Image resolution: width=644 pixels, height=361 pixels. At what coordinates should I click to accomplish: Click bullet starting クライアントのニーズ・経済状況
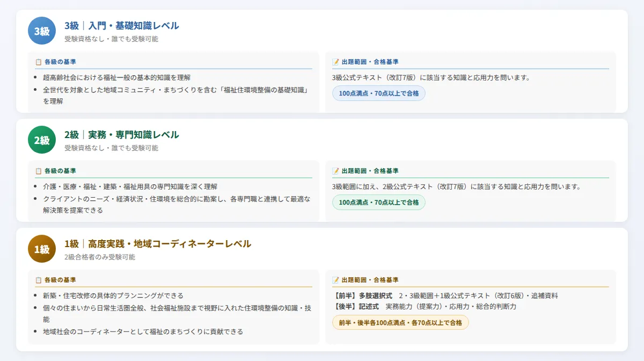177,204
